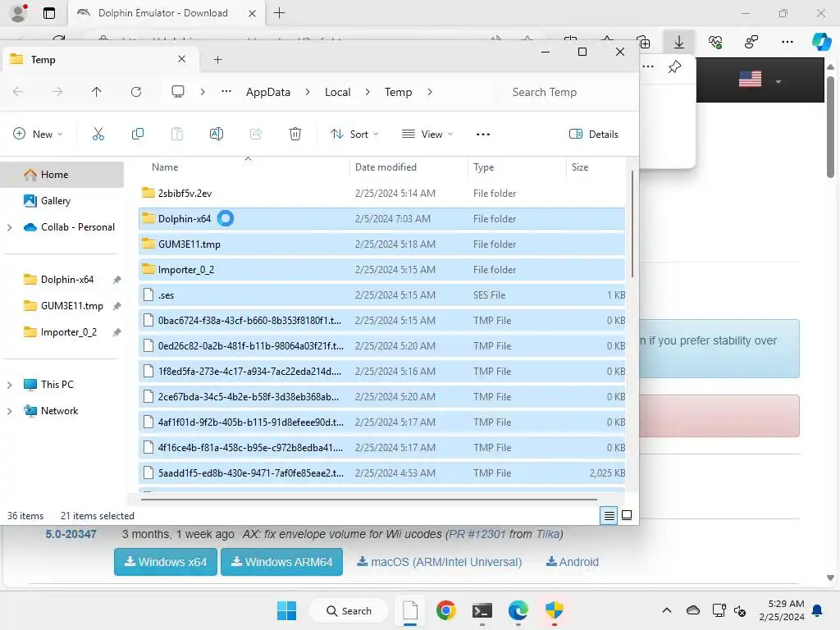The width and height of the screenshot is (840, 630).
Task: Toggle the Details pane button
Action: point(594,134)
